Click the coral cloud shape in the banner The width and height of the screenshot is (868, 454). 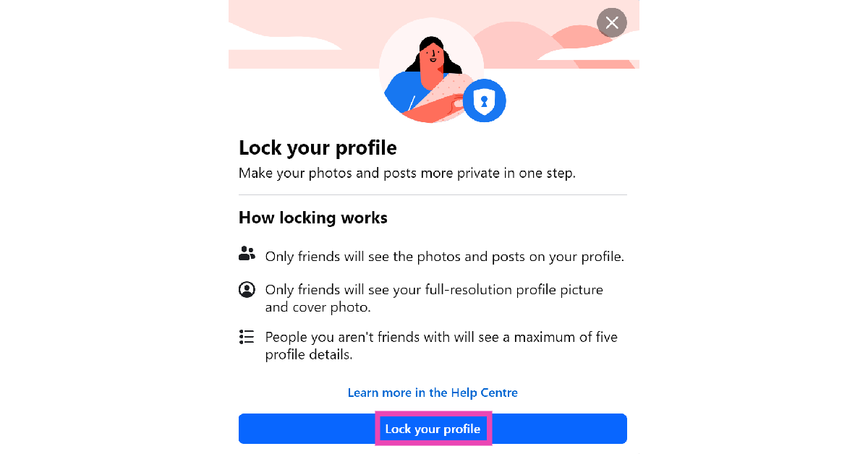click(521, 40)
